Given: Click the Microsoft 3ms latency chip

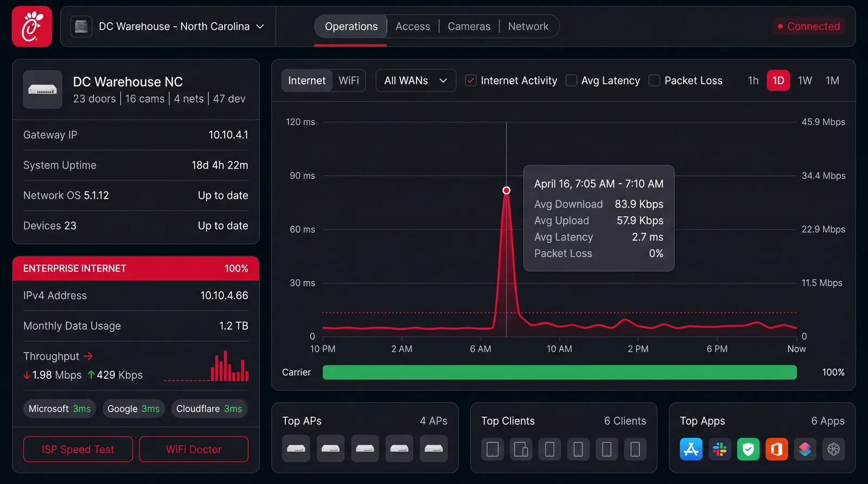Looking at the screenshot, I should tap(60, 409).
